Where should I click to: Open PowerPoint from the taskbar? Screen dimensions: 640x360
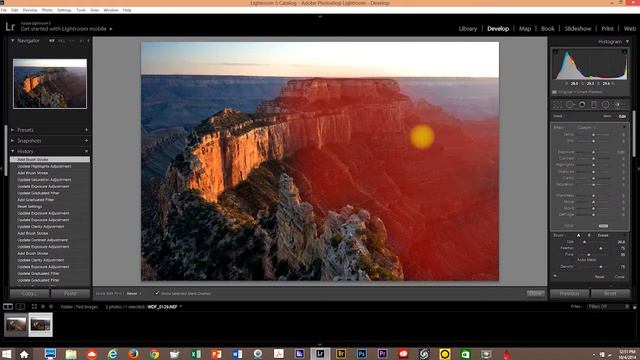click(216, 354)
